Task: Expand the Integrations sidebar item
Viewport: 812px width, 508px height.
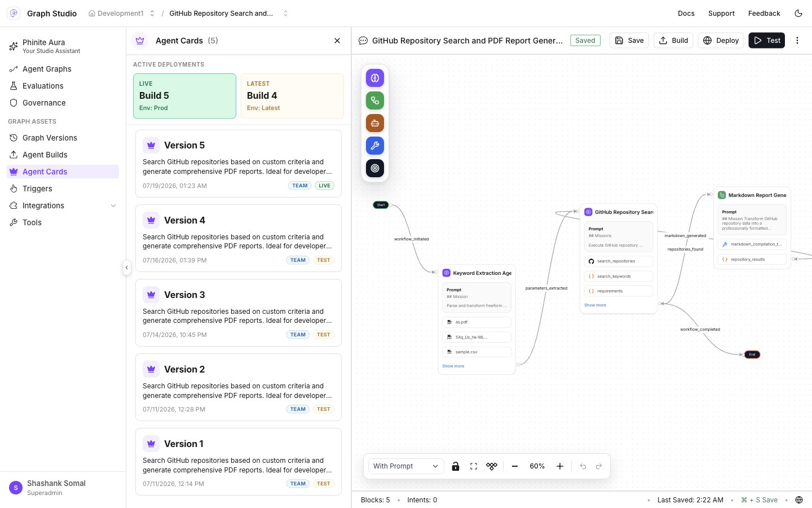Action: [63, 205]
